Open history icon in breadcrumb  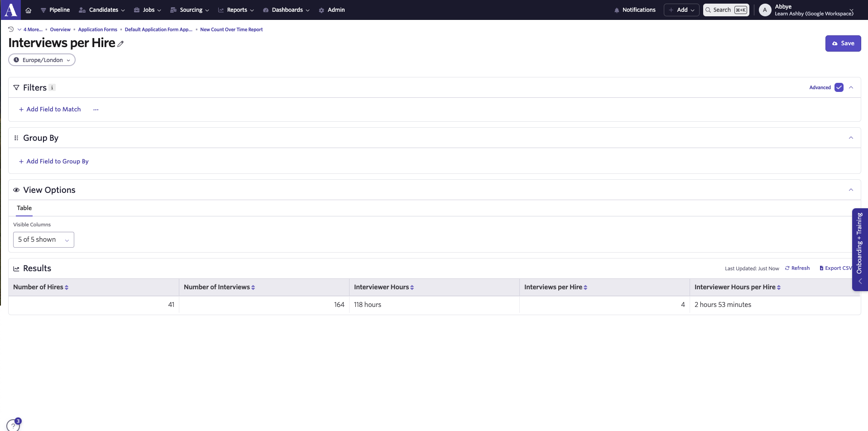(11, 29)
